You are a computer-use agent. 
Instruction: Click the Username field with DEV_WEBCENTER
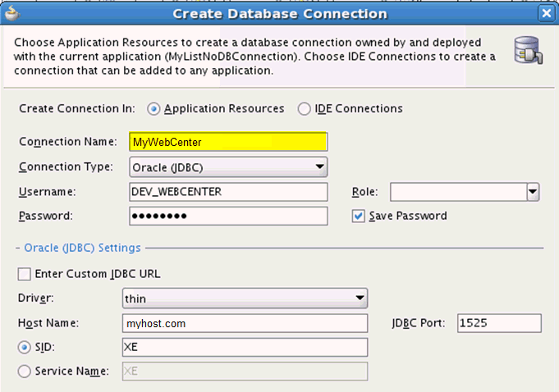point(228,192)
